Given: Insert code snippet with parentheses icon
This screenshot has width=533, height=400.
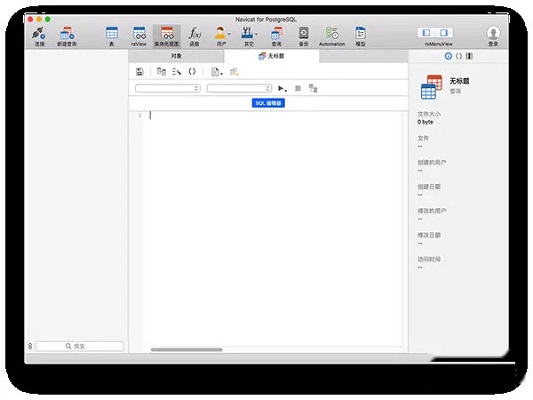Looking at the screenshot, I should (x=192, y=72).
